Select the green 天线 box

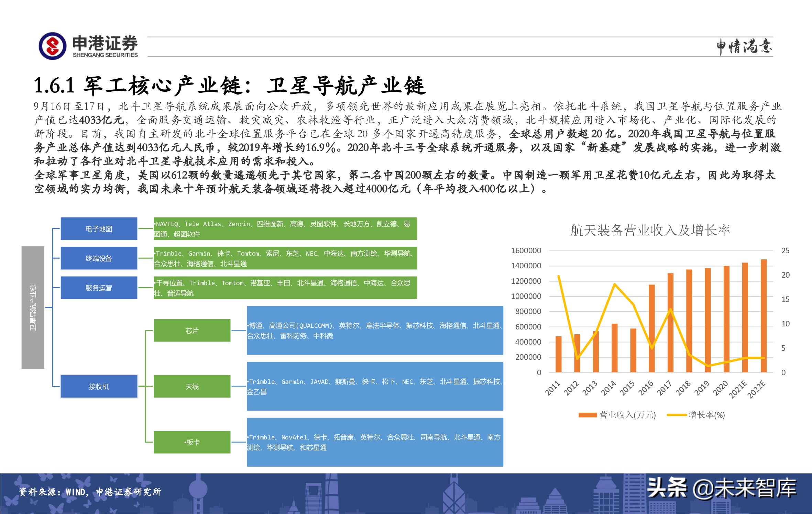pyautogui.click(x=192, y=387)
